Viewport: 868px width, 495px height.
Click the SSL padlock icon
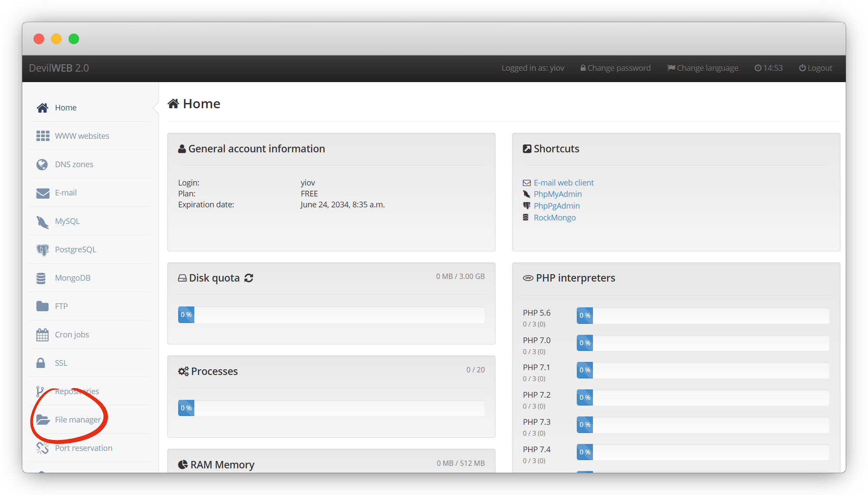click(x=41, y=363)
